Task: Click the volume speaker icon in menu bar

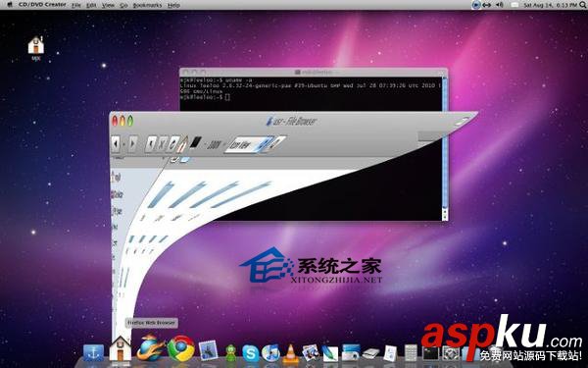Action: (x=500, y=5)
